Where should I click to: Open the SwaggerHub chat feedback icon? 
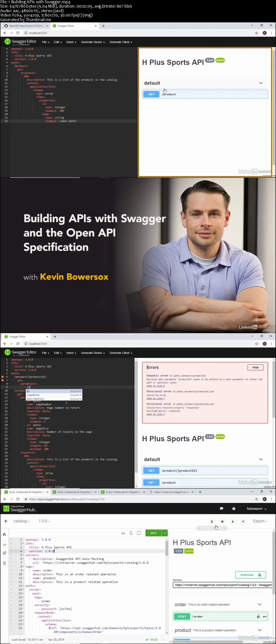tap(222, 509)
